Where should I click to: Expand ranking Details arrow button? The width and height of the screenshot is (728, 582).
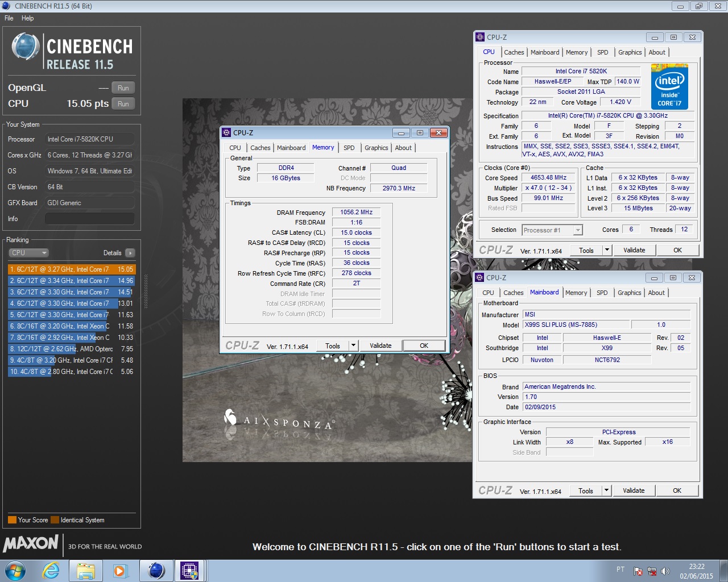(x=130, y=253)
